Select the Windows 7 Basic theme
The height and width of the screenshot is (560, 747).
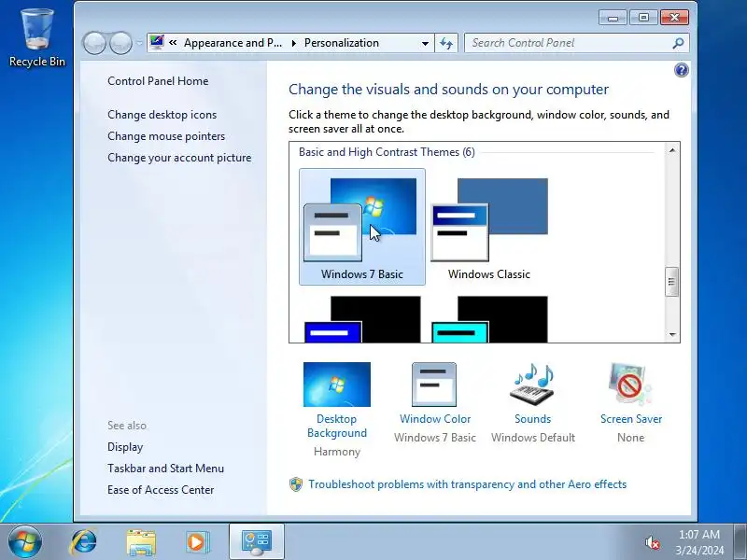(362, 227)
